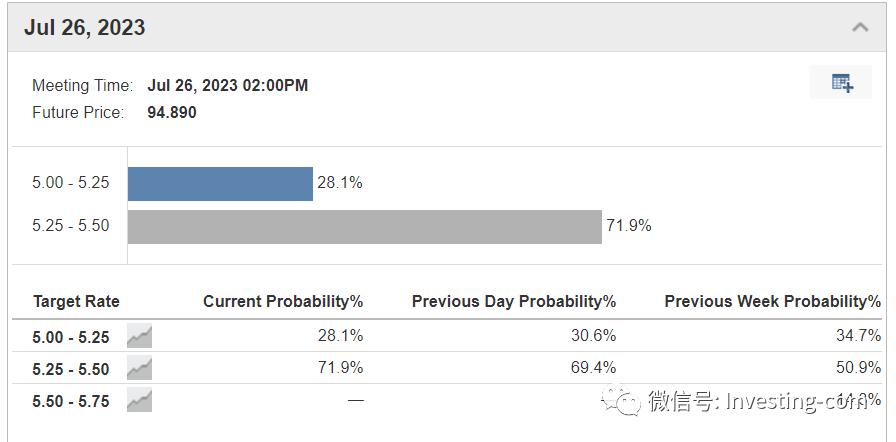This screenshot has width=896, height=442.
Task: Collapse the Jul 26, 2023 panel chevron
Action: click(x=860, y=27)
